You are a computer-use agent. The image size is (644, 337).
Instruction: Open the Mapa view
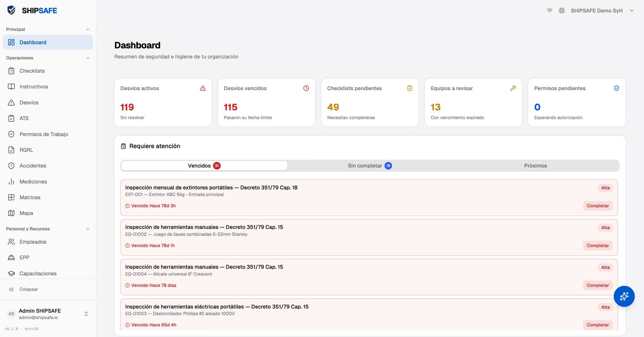pyautogui.click(x=48, y=213)
